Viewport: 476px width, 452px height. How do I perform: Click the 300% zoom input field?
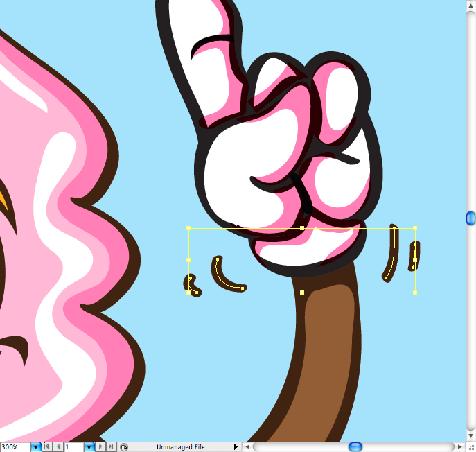(15, 447)
